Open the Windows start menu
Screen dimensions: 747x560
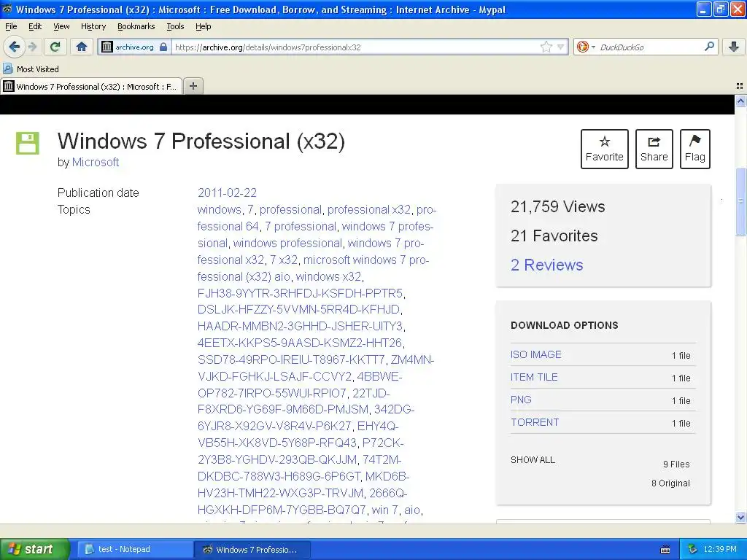(x=34, y=549)
